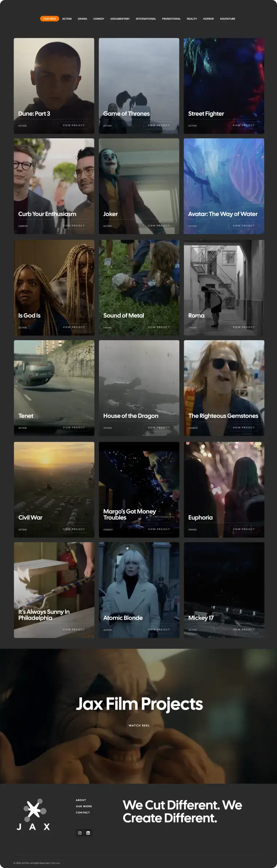Screen dimensions: 277x868
Task: Click View Project on Avatar: The Way of Water
Action: click(x=244, y=226)
